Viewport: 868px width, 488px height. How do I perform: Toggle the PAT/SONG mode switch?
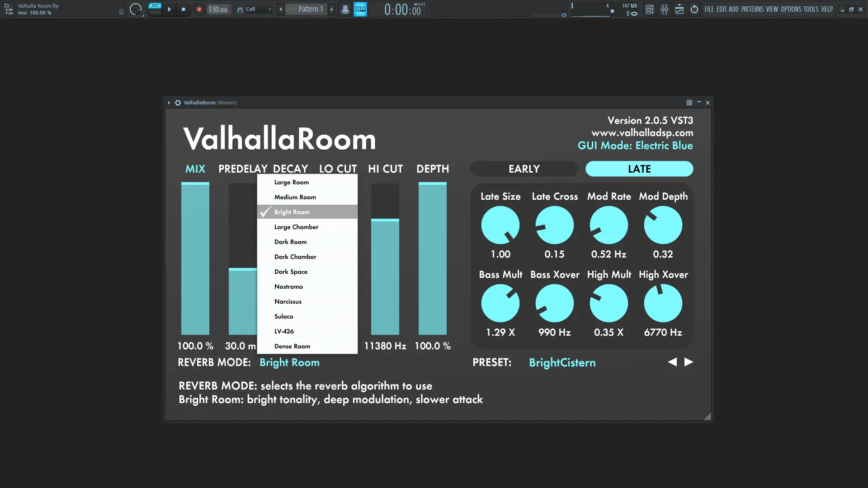pos(155,9)
